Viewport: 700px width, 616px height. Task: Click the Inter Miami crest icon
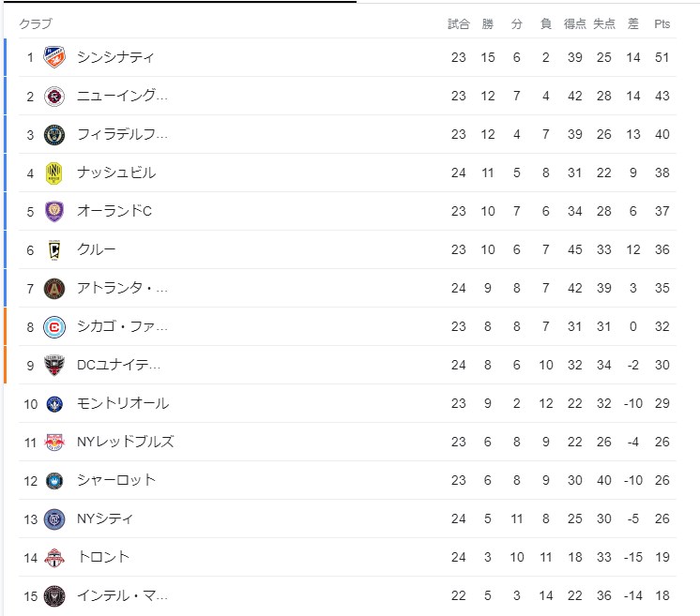pos(54,596)
